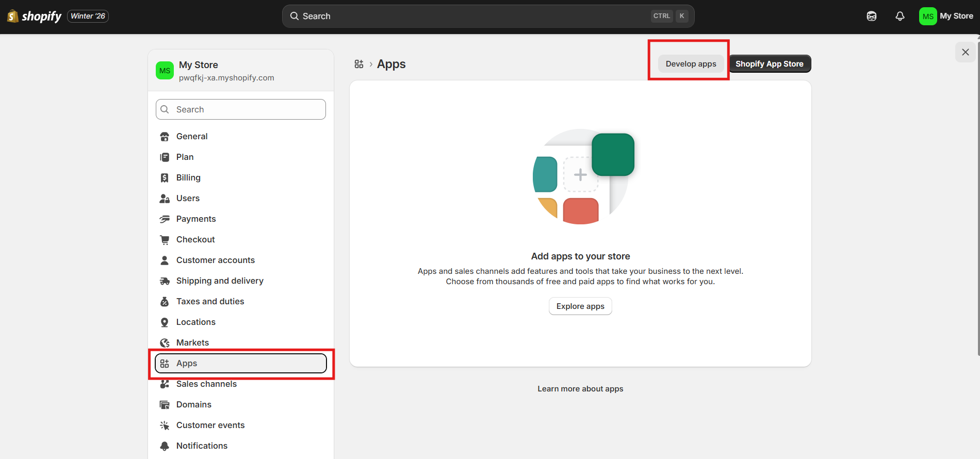Viewport: 980px width, 459px height.
Task: Open Markets settings
Action: [x=241, y=342]
